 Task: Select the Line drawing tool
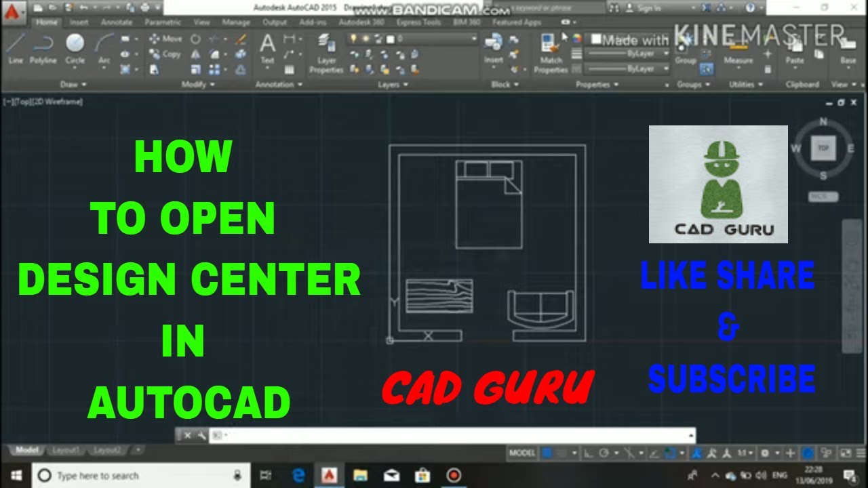[x=15, y=49]
